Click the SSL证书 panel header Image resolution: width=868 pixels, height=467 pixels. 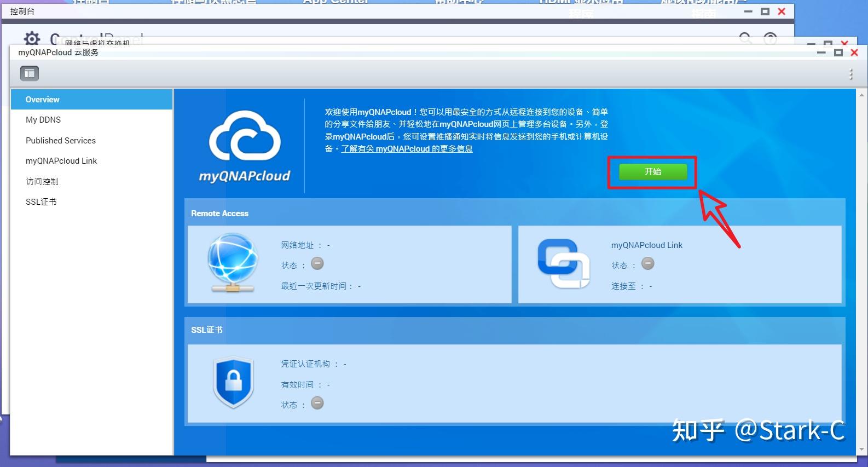coord(207,330)
